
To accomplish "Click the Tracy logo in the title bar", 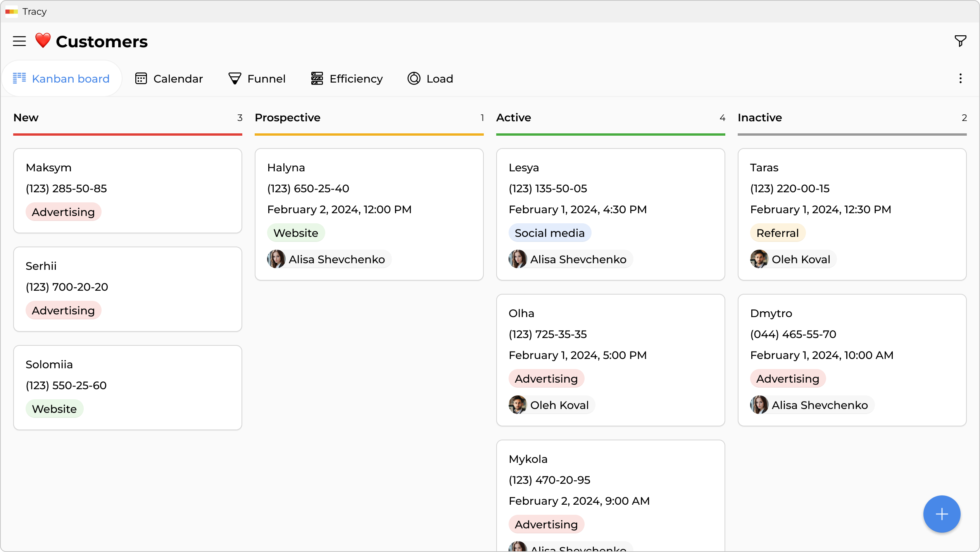I will [x=12, y=12].
